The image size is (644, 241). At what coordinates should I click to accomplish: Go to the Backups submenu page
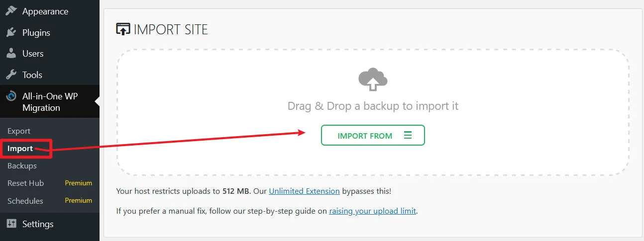point(22,166)
